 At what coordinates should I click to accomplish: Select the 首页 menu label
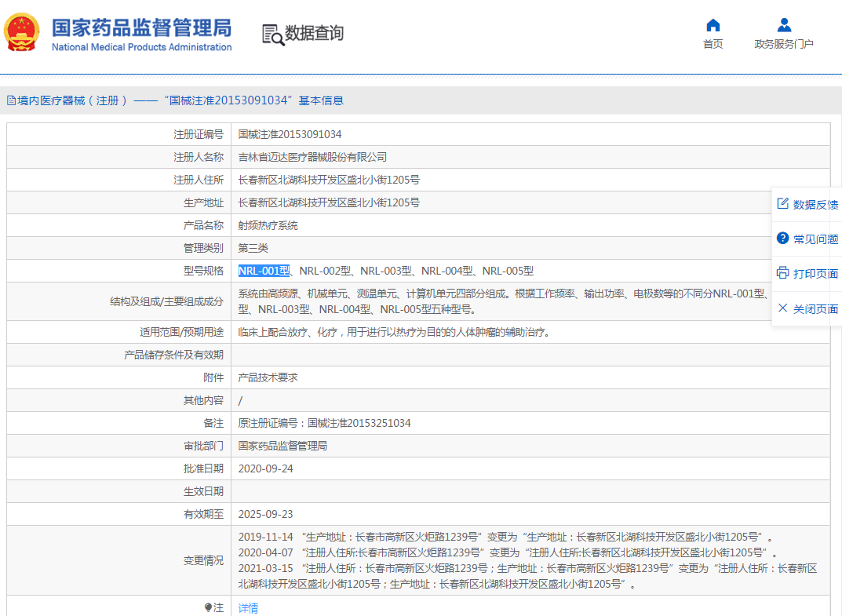pos(713,44)
